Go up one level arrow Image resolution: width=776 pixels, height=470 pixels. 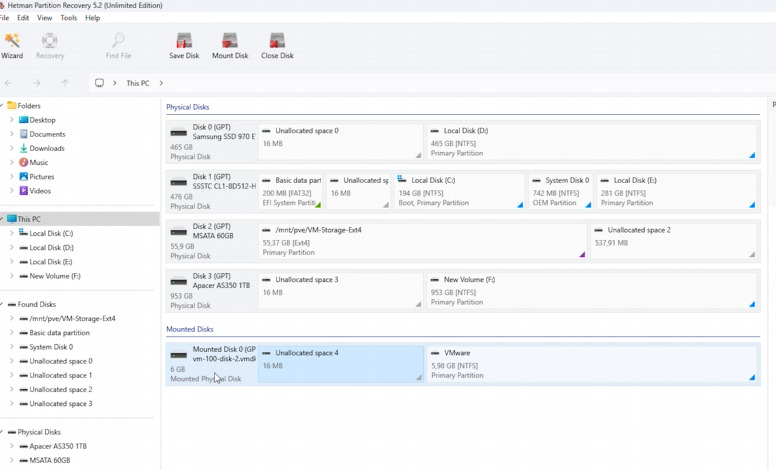[x=65, y=83]
